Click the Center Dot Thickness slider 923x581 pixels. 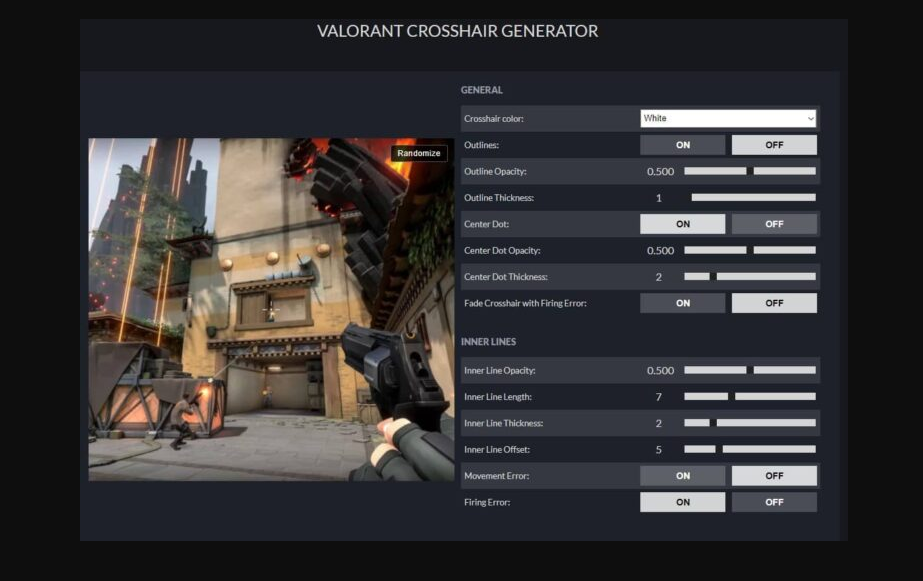(750, 277)
